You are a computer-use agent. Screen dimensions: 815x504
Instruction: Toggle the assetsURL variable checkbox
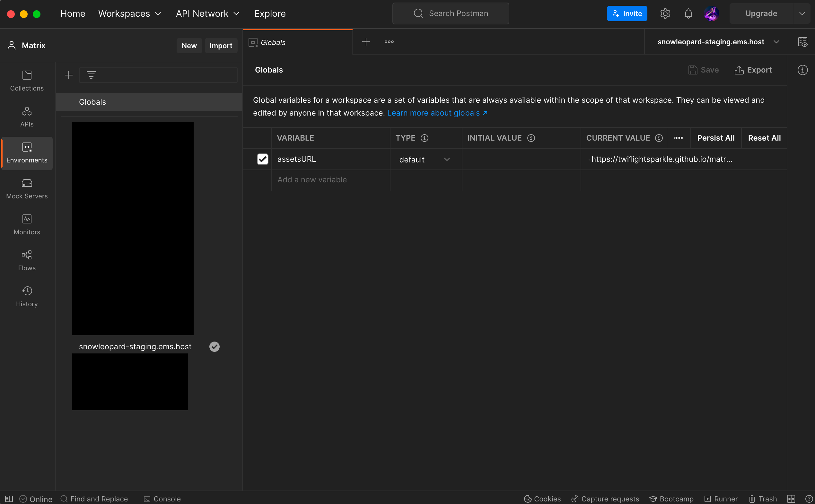tap(263, 159)
